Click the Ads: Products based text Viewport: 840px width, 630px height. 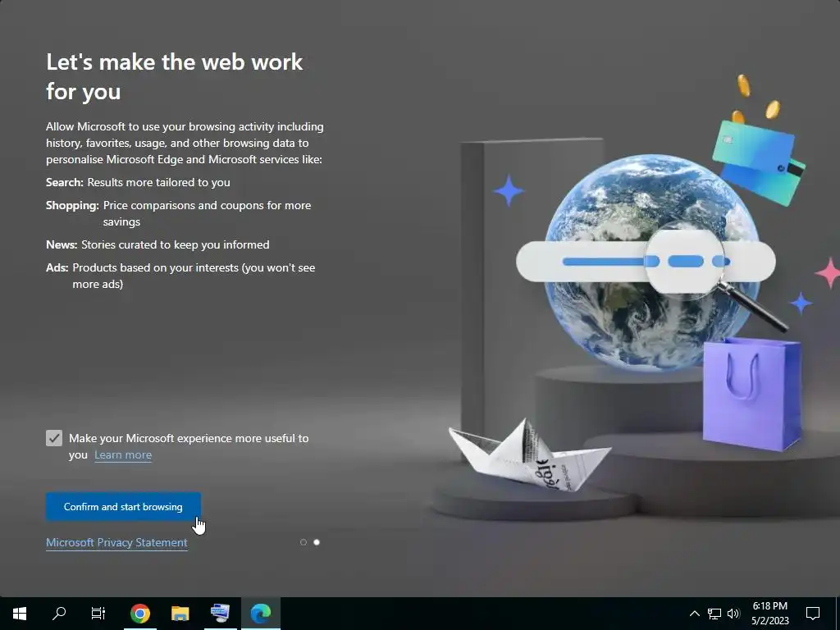(x=180, y=276)
